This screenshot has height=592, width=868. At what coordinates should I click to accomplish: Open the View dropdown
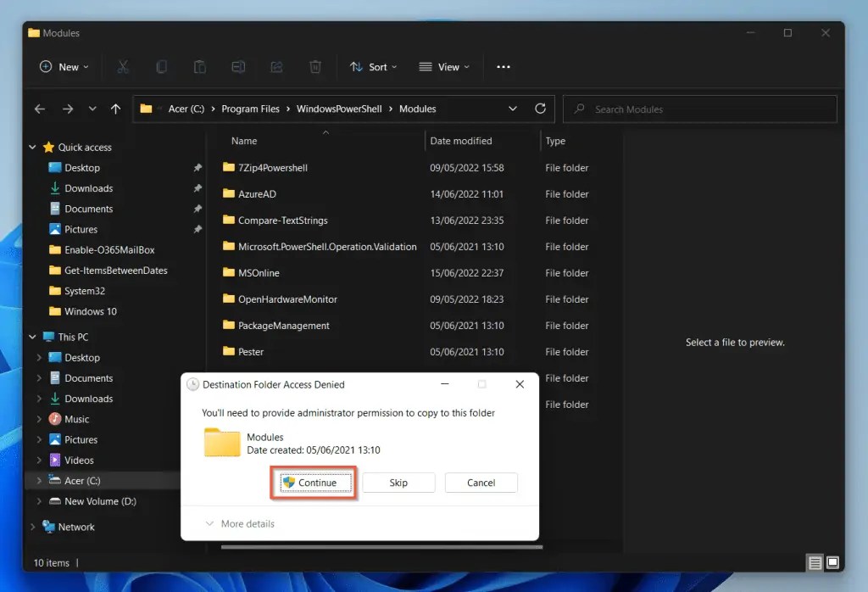point(444,67)
